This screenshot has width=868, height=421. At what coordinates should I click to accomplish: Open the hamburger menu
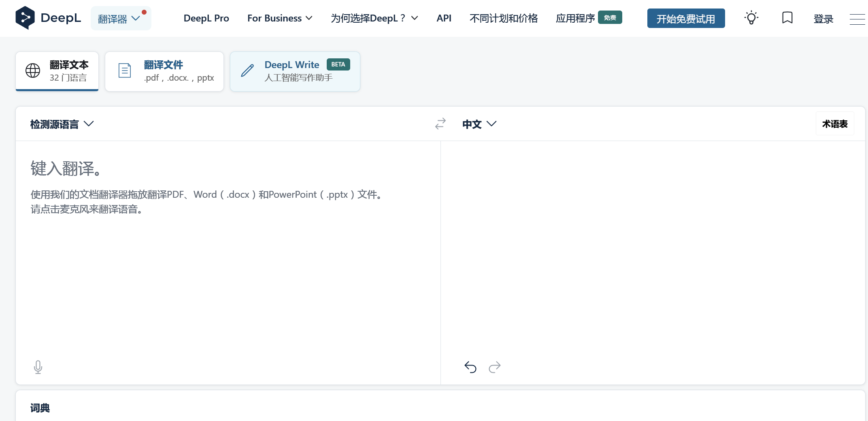[x=857, y=19]
